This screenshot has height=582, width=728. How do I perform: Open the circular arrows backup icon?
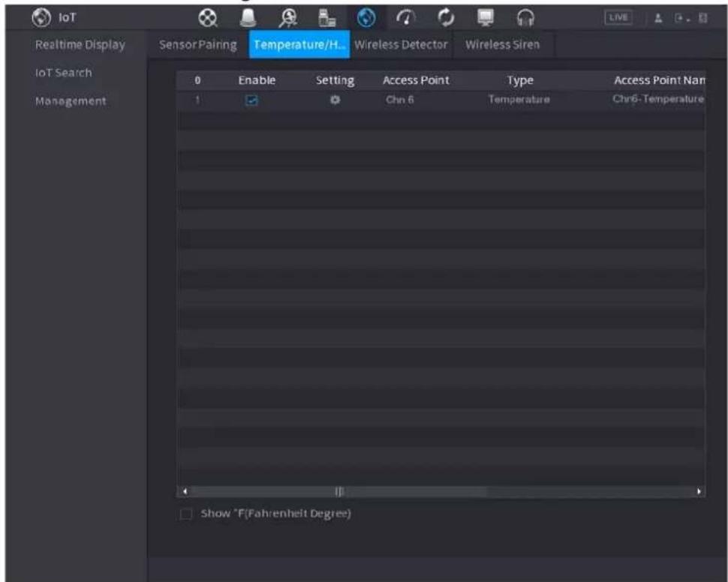[x=446, y=18]
